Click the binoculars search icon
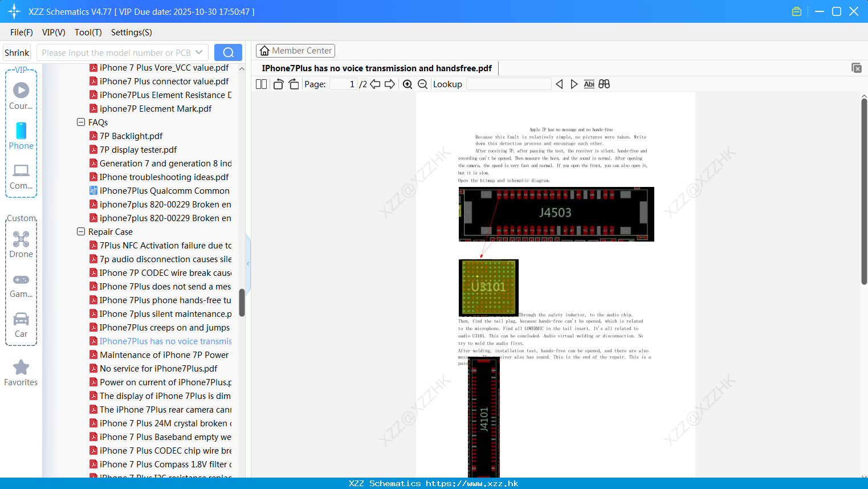 (x=604, y=84)
